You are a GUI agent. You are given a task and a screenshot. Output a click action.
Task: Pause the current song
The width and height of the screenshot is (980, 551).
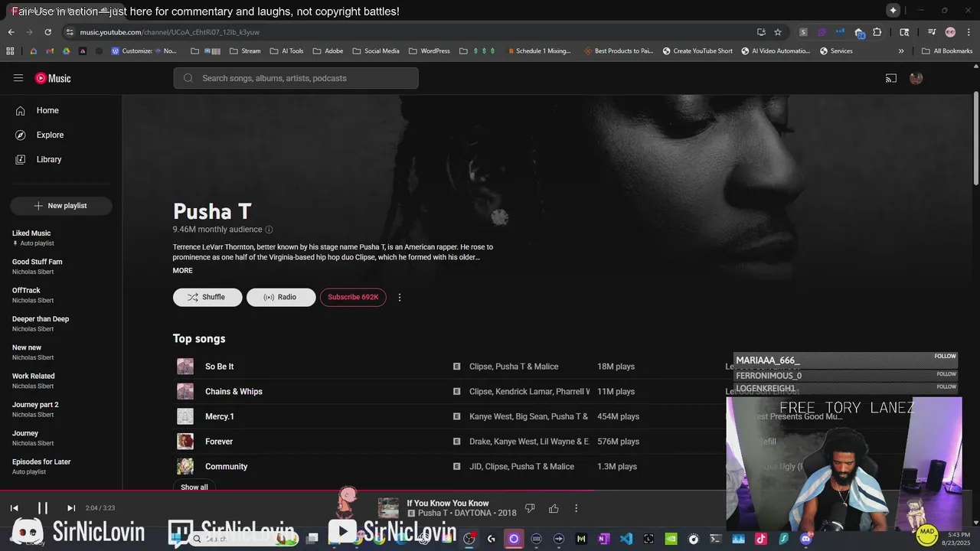tap(43, 507)
